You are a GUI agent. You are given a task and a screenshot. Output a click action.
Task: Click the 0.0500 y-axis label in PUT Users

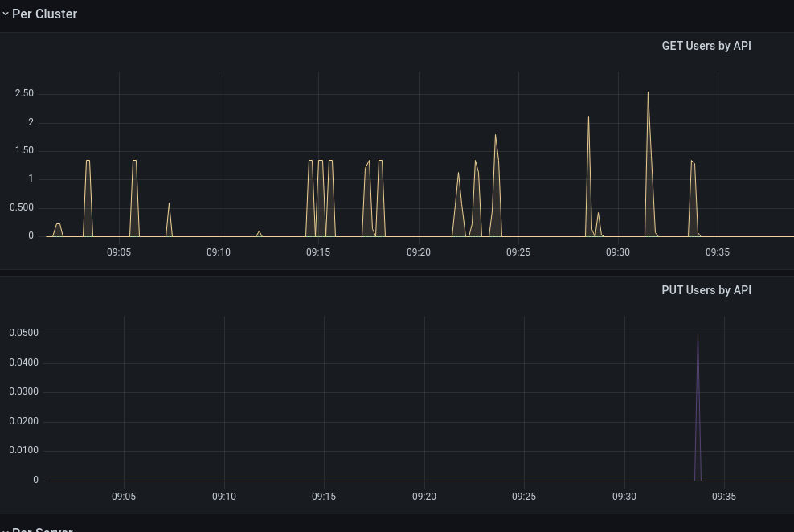tap(24, 333)
